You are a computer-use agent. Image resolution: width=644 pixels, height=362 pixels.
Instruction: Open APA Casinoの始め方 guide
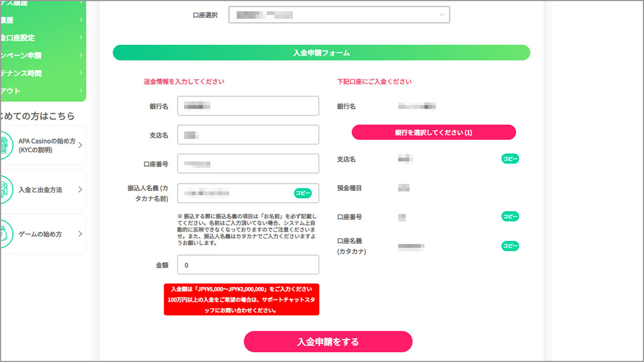coord(43,145)
